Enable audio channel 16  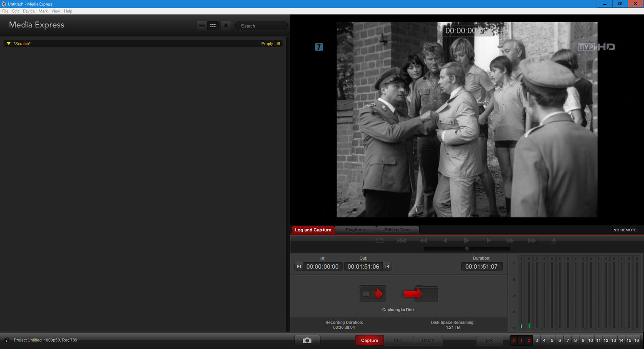pyautogui.click(x=637, y=340)
